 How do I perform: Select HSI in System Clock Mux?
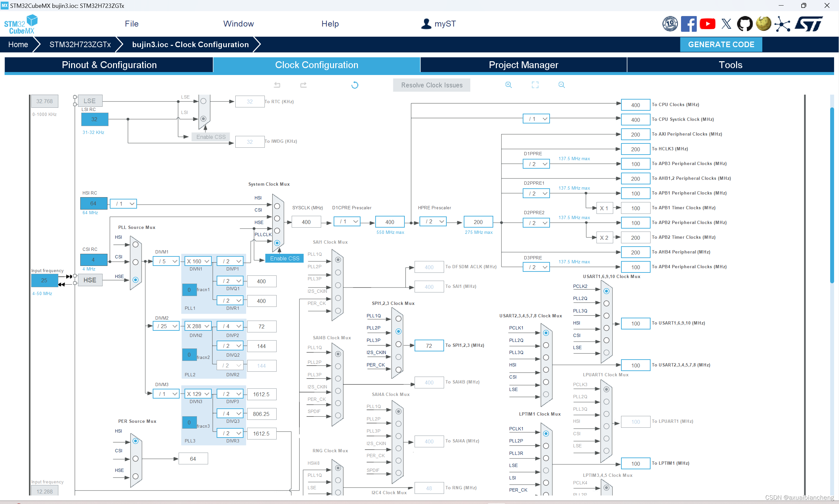pos(277,206)
